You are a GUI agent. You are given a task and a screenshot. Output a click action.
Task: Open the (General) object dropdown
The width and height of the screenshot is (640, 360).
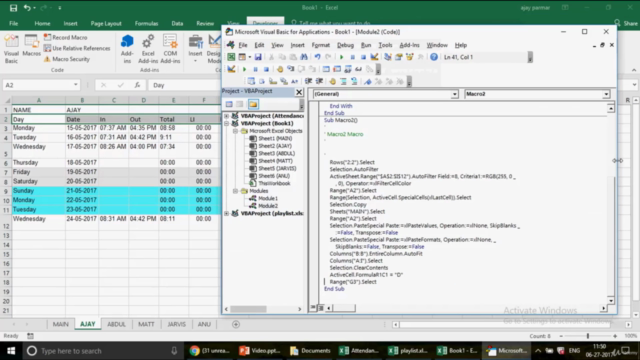pyautogui.click(x=454, y=94)
